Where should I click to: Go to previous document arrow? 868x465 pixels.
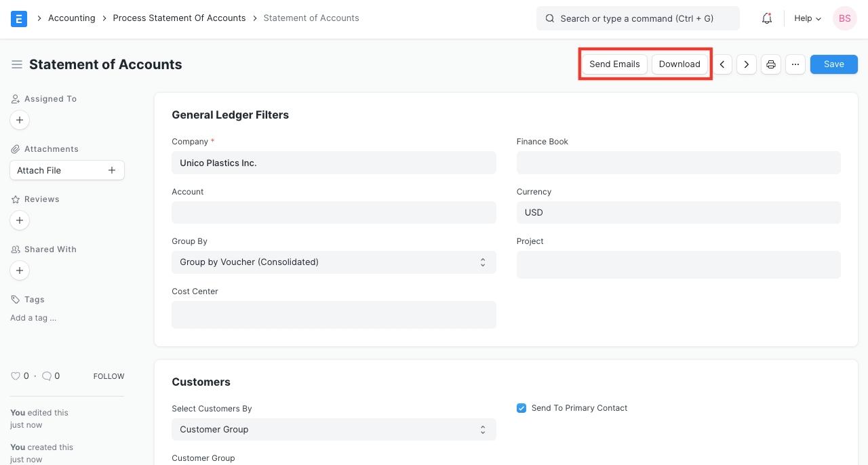click(722, 64)
